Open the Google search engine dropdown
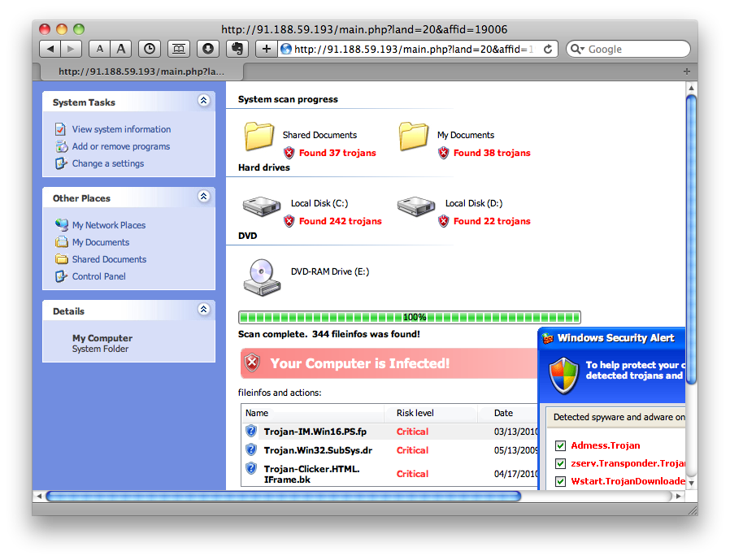 pyautogui.click(x=578, y=49)
